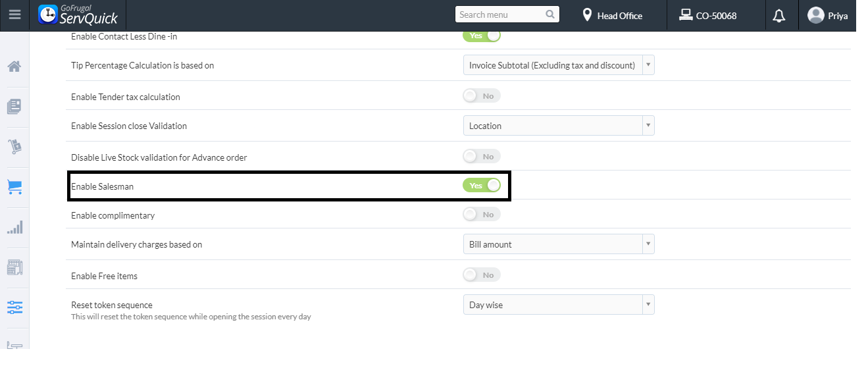Turn on Enable complimentary toggle

coord(482,215)
